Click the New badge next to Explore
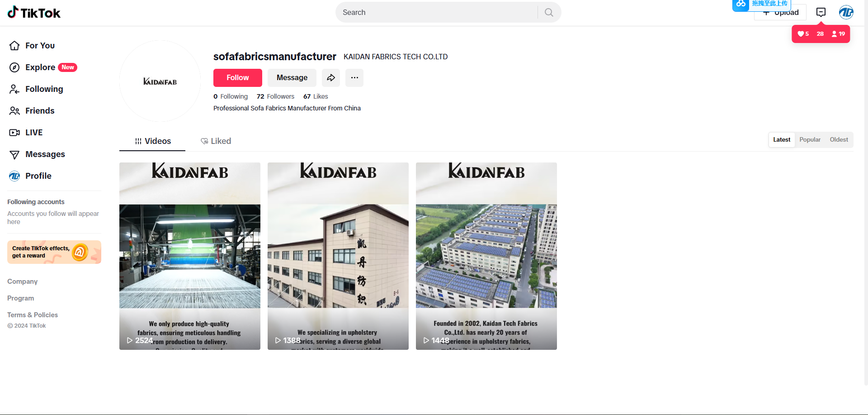 coord(68,67)
